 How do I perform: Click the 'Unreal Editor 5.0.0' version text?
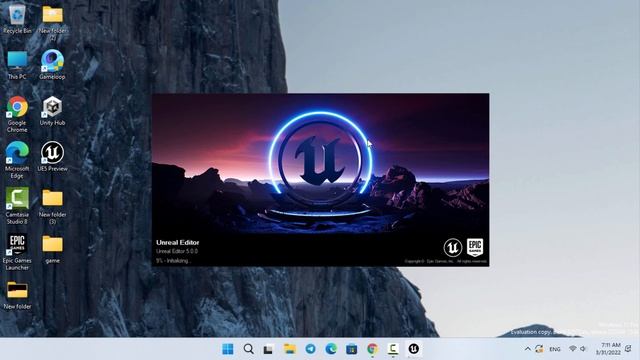pos(177,251)
